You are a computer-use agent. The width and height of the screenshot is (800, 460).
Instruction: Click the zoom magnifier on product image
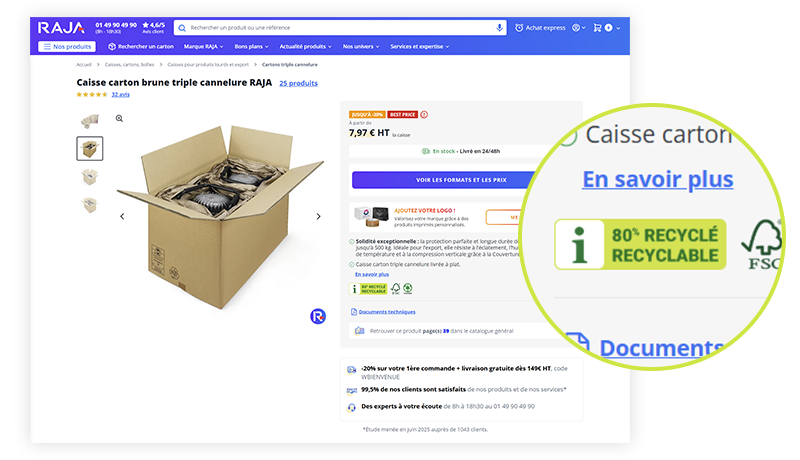(x=119, y=118)
